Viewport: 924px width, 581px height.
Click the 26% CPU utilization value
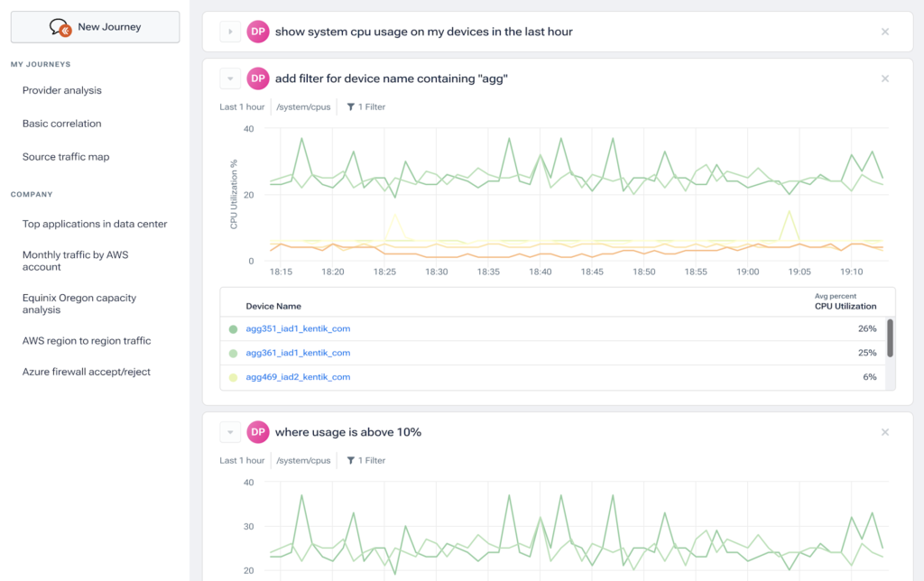click(x=867, y=328)
